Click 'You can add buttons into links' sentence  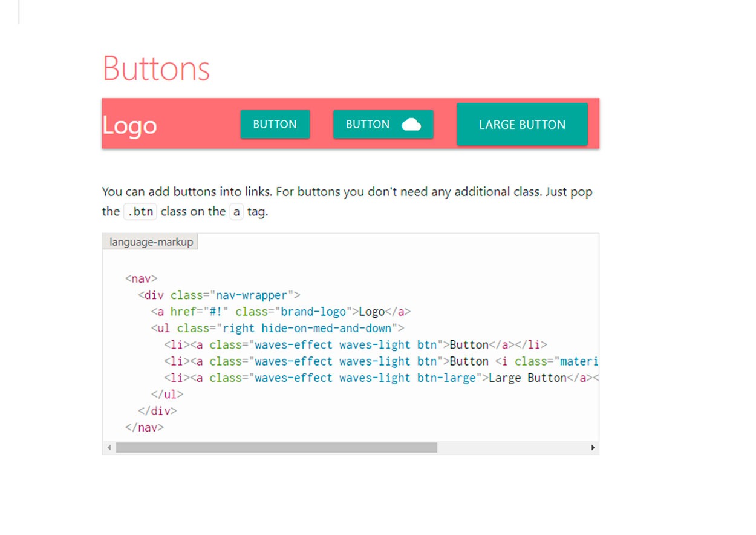point(187,192)
